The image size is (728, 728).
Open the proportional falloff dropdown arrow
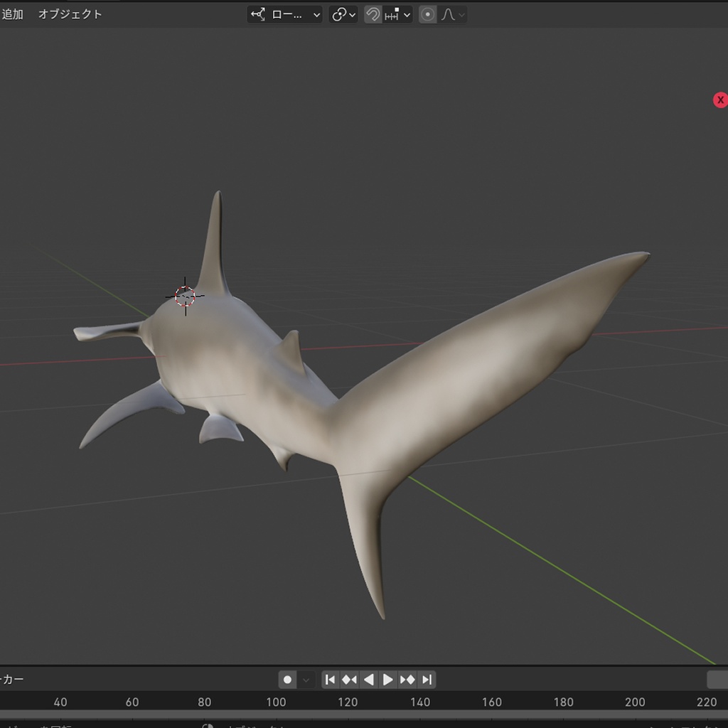(x=463, y=14)
